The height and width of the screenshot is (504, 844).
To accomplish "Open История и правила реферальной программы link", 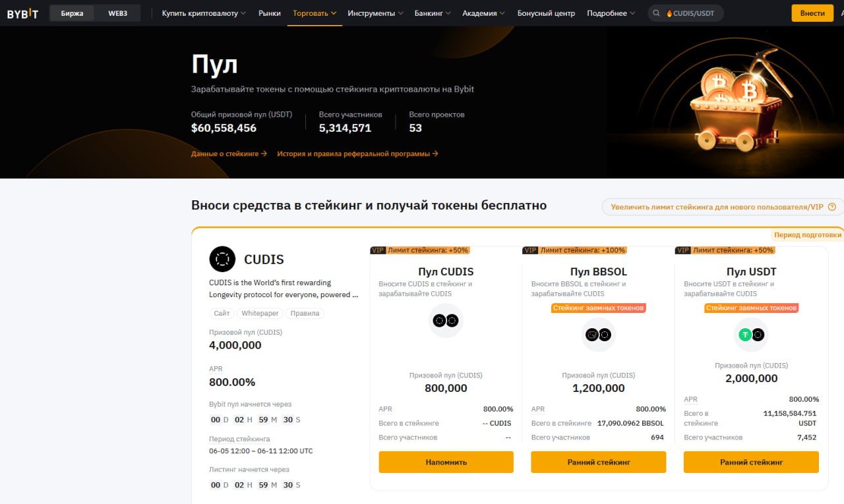I will 357,154.
